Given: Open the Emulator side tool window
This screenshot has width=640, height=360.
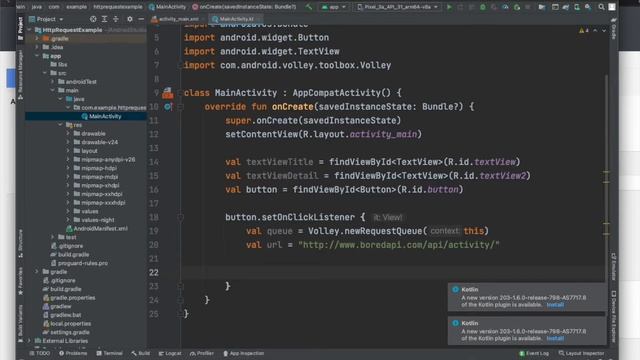Looking at the screenshot, I should pyautogui.click(x=613, y=267).
